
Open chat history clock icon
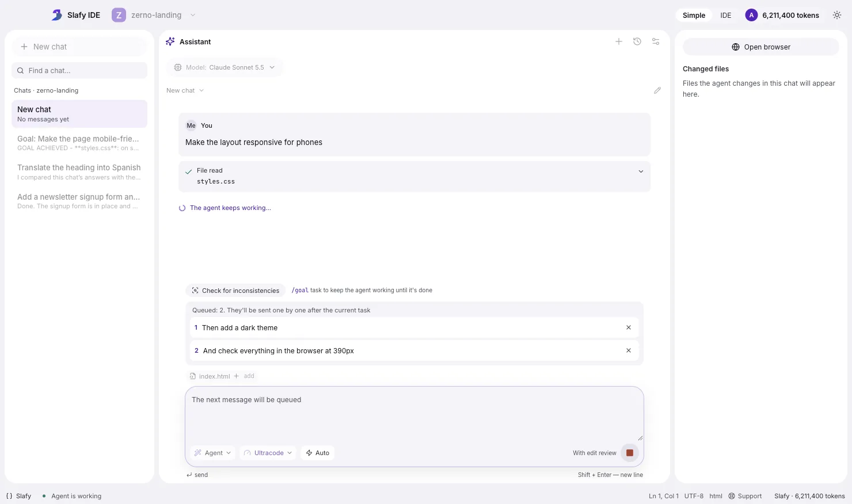click(x=637, y=41)
